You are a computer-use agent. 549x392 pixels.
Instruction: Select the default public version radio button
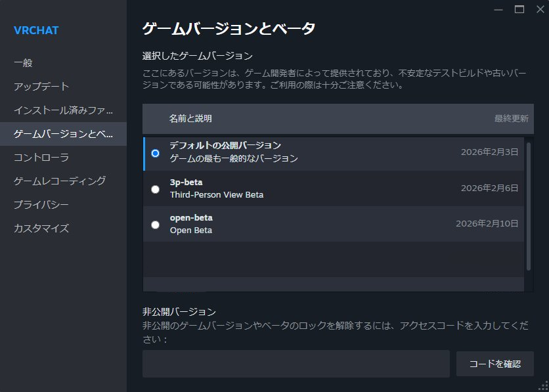[155, 153]
